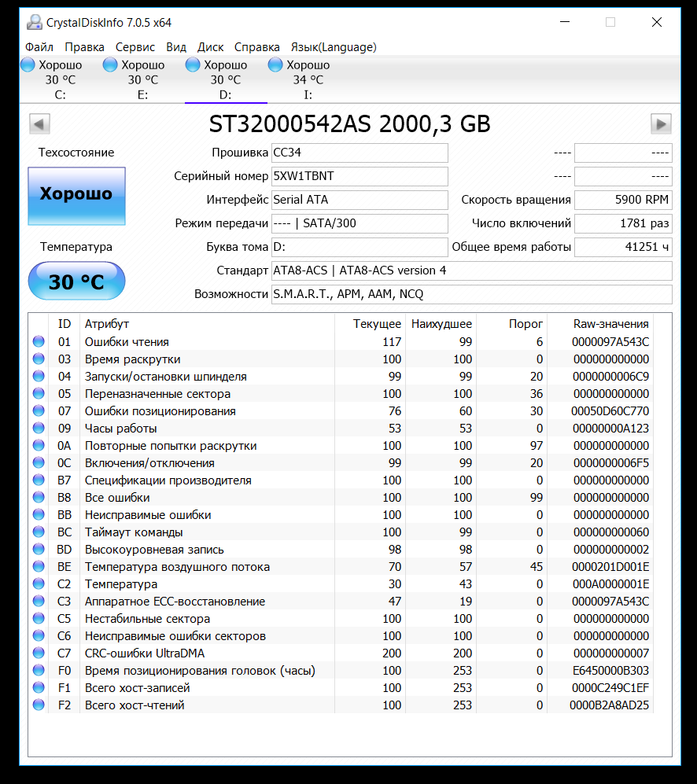This screenshot has width=697, height=784.
Task: Click the status orb for Переназначенные сектора
Action: [39, 393]
